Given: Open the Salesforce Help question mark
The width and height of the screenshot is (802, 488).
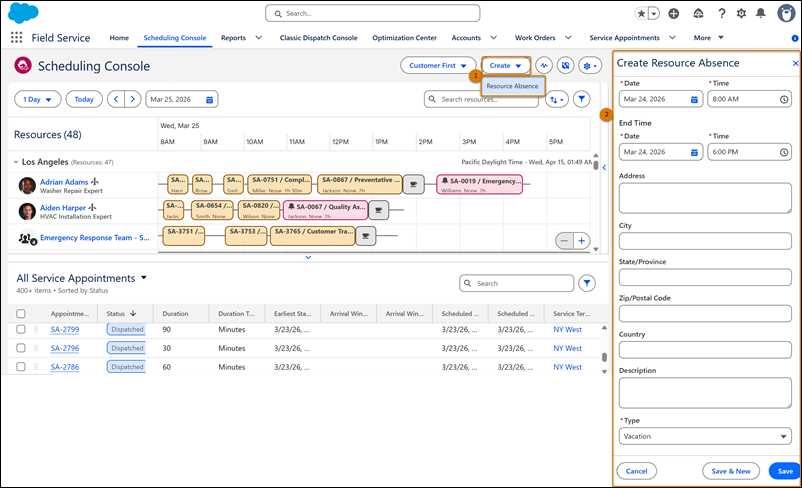Looking at the screenshot, I should [x=721, y=14].
